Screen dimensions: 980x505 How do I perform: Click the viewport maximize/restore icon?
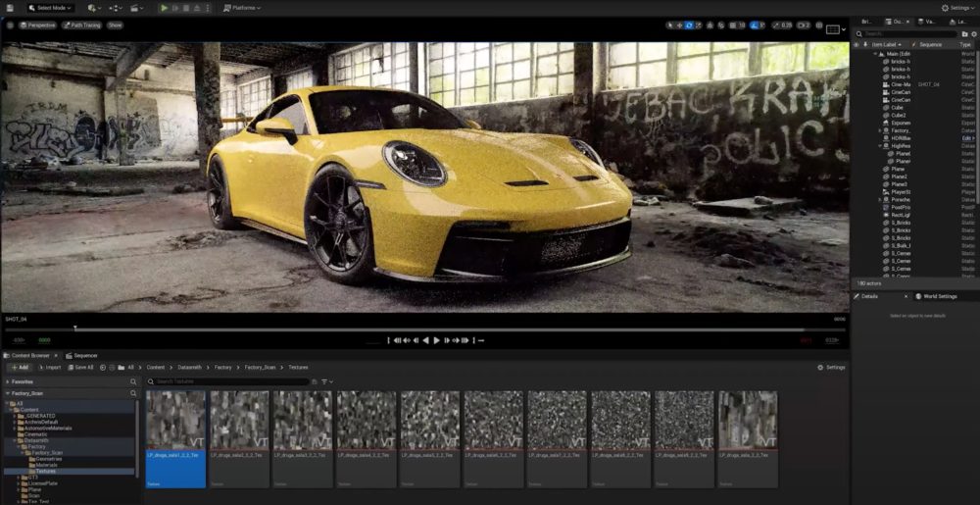point(819,25)
